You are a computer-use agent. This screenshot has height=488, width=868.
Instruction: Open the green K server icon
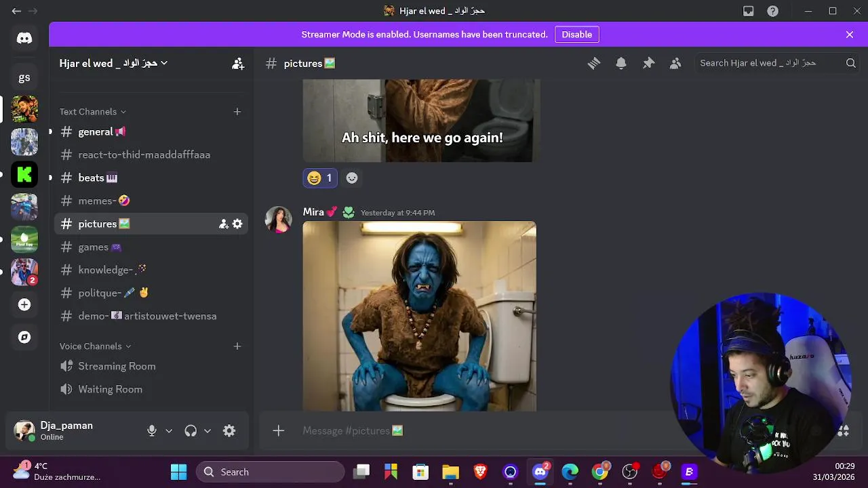24,175
